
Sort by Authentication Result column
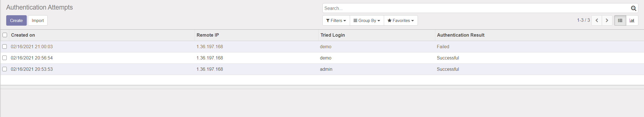[x=461, y=35]
